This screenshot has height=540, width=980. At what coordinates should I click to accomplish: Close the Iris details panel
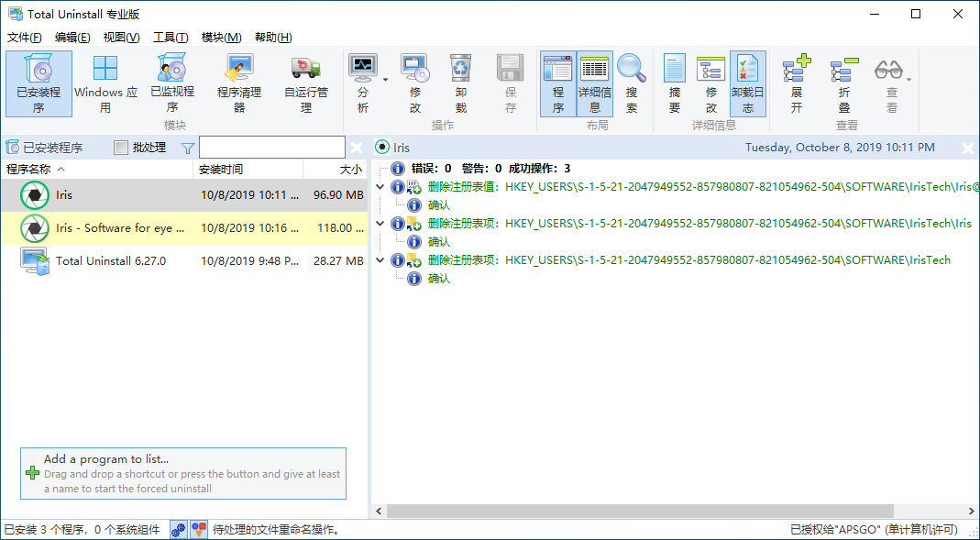coord(967,149)
